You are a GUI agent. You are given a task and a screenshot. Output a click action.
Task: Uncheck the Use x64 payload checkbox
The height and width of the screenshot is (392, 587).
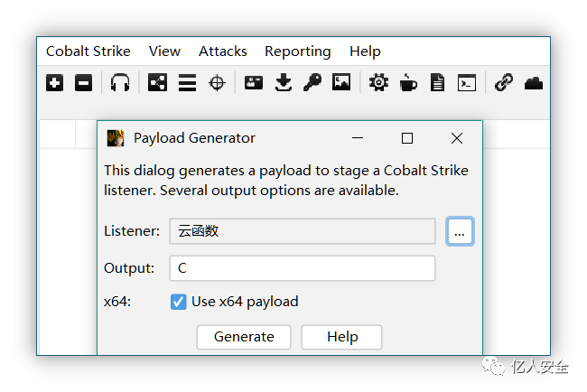[x=179, y=302]
